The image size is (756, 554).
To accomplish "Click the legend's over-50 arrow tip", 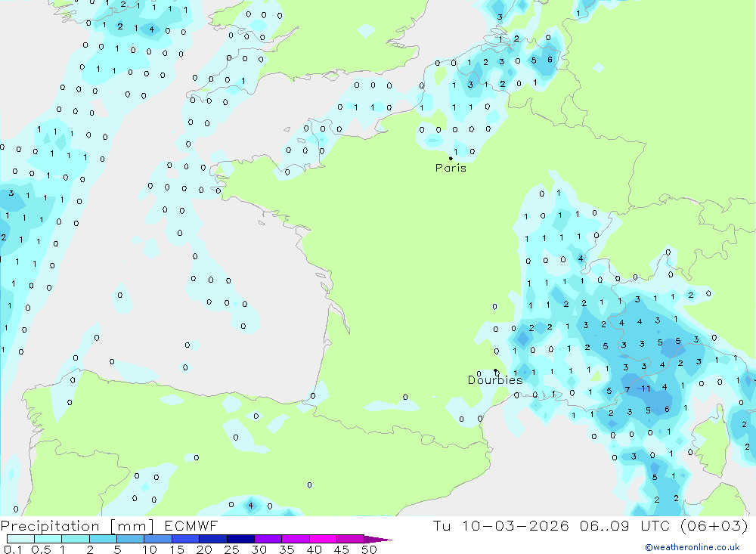I will tap(379, 539).
